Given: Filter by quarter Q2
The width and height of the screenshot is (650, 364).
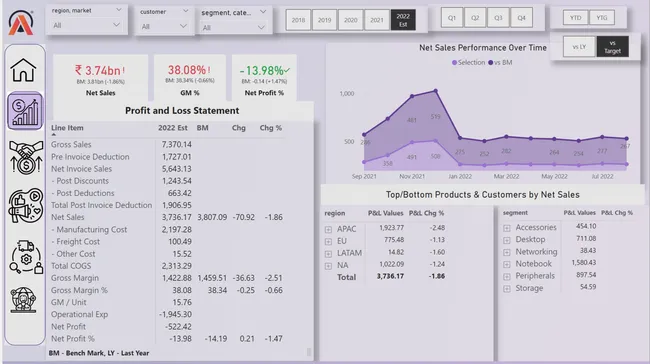Looking at the screenshot, I should pyautogui.click(x=475, y=18).
